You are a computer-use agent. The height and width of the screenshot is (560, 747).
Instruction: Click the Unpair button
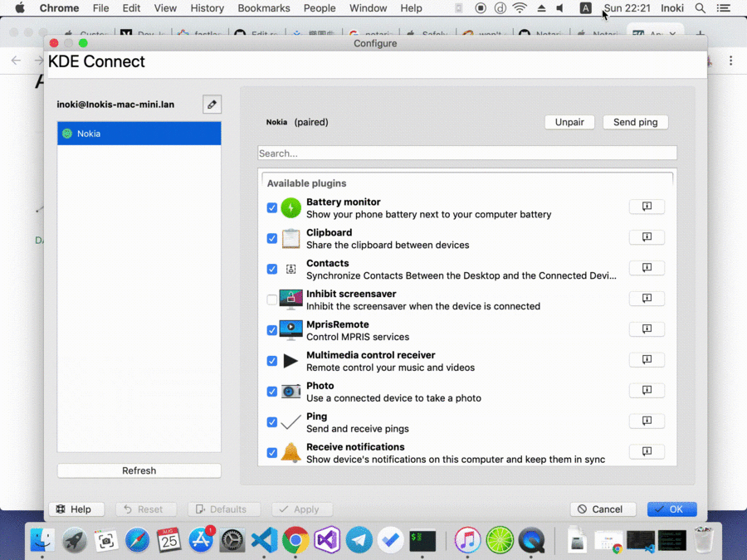tap(569, 122)
